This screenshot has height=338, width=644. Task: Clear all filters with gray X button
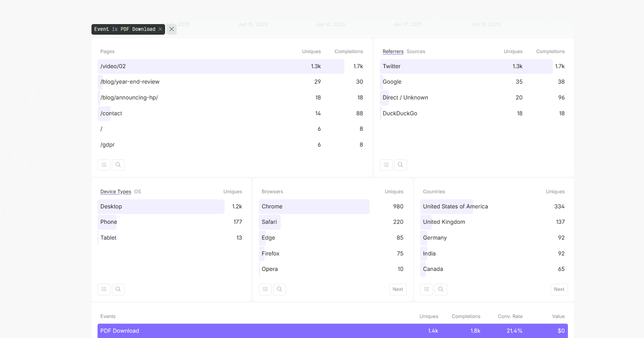coord(172,29)
